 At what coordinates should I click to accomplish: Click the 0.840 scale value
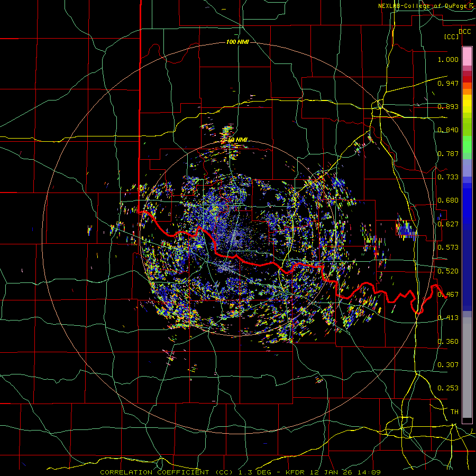(448, 130)
